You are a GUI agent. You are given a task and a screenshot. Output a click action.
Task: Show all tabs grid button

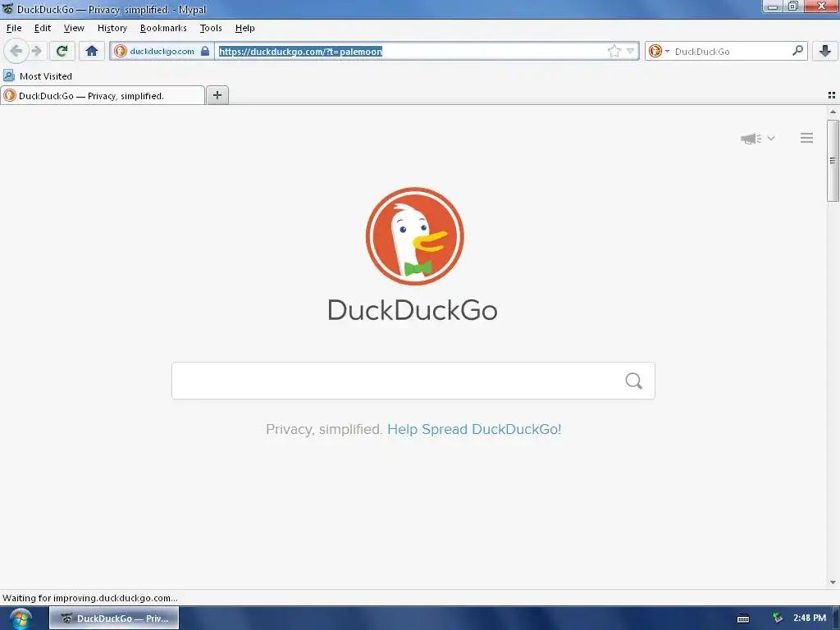pos(832,95)
